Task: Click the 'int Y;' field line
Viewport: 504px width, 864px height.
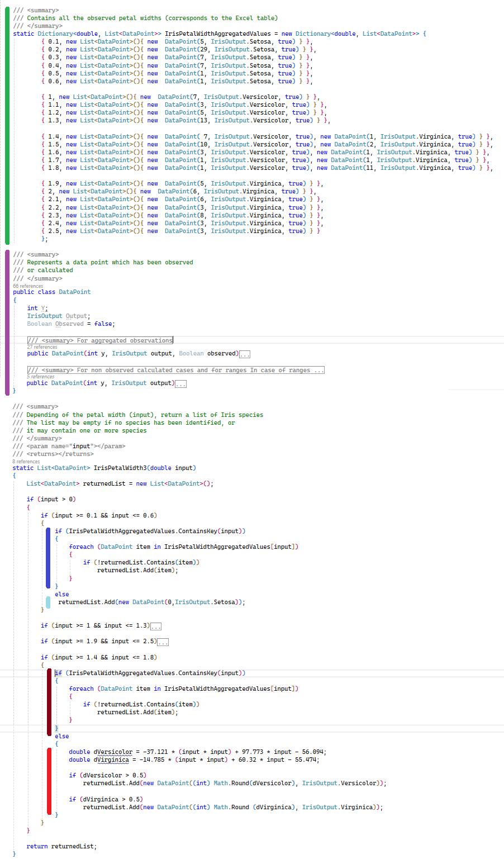Action: coord(37,308)
